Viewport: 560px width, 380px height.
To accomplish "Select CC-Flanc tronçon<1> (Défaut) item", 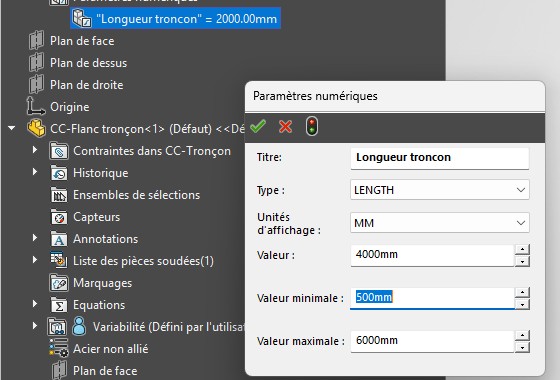I will point(147,129).
